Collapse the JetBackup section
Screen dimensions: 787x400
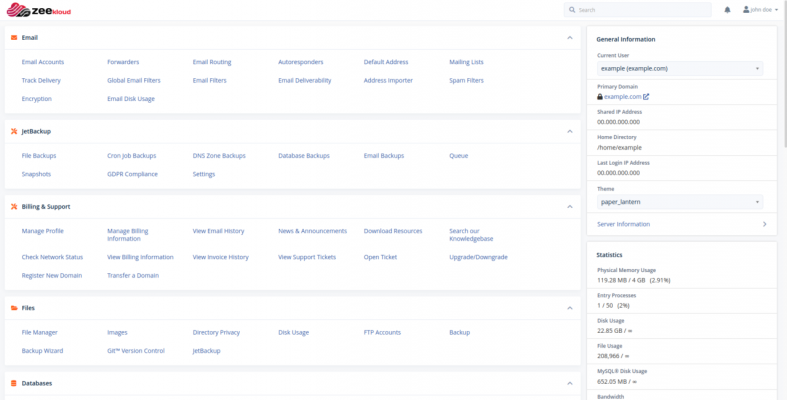click(569, 131)
